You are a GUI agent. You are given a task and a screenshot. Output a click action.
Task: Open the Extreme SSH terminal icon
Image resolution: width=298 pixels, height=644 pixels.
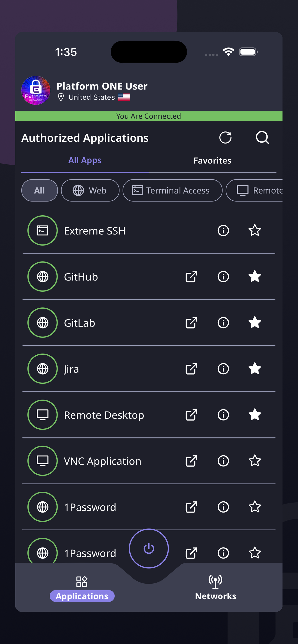[42, 230]
